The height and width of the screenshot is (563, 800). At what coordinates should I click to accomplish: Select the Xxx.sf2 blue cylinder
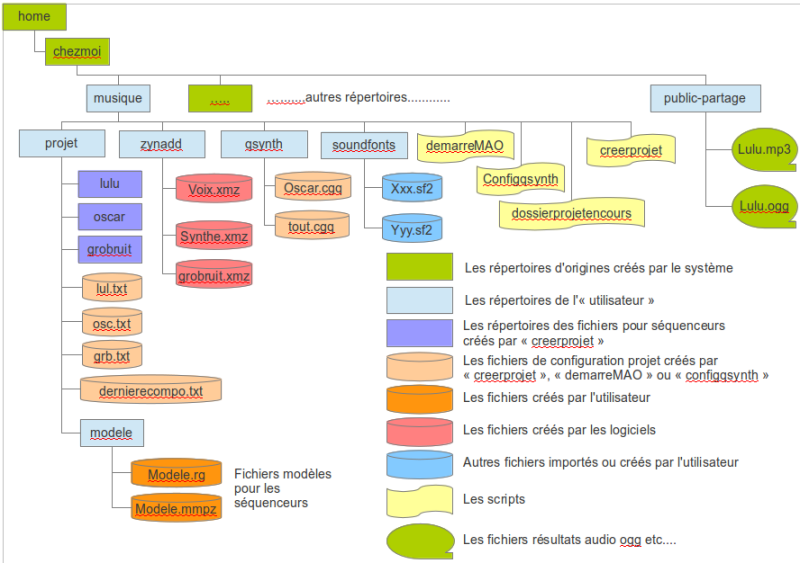click(412, 187)
